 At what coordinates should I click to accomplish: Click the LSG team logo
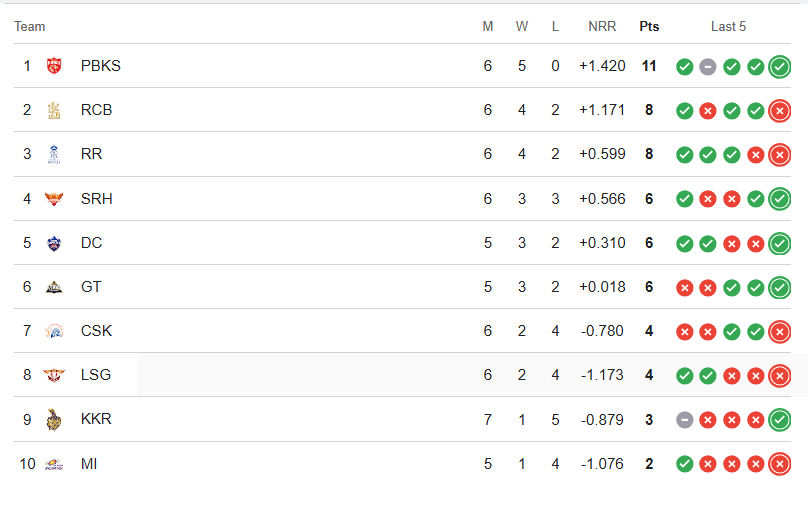click(x=54, y=375)
